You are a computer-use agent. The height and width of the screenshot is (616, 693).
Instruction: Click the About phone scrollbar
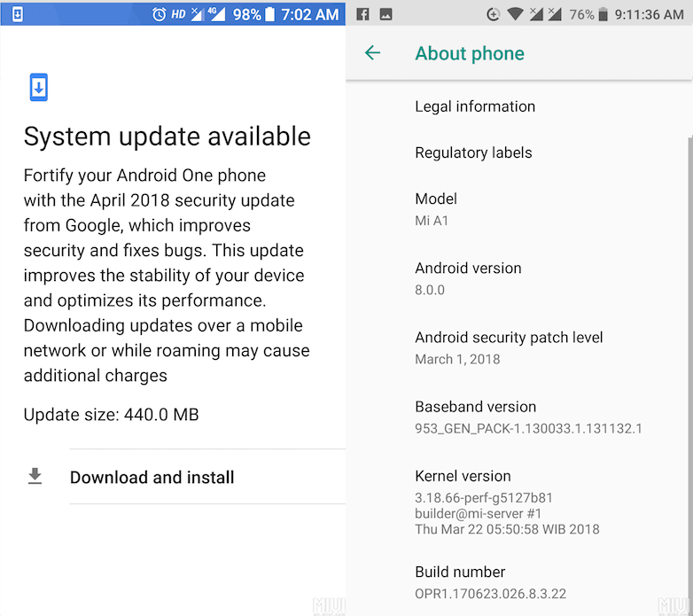[690, 376]
